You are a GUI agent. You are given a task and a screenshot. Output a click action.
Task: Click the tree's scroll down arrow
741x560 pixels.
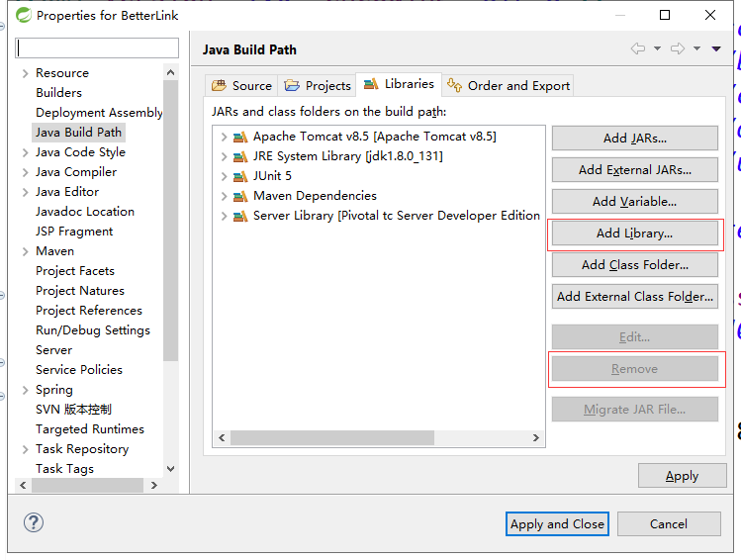[x=170, y=469]
